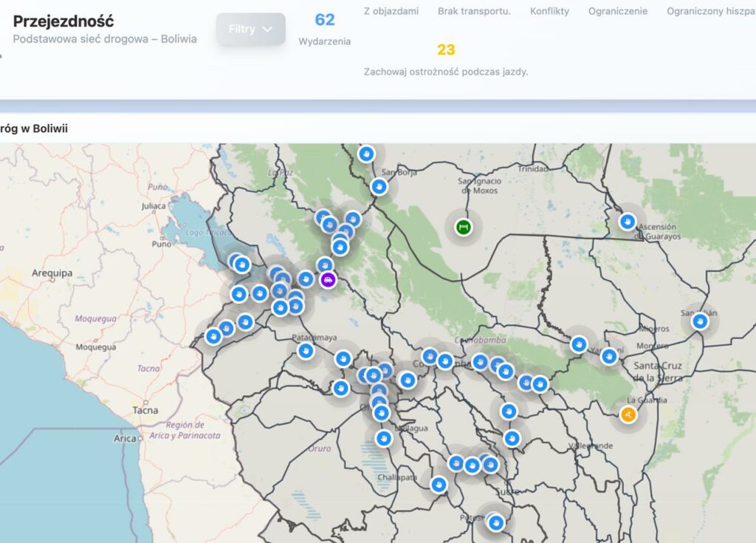
Task: Select blue hand marker at San Borja
Action: click(x=379, y=187)
